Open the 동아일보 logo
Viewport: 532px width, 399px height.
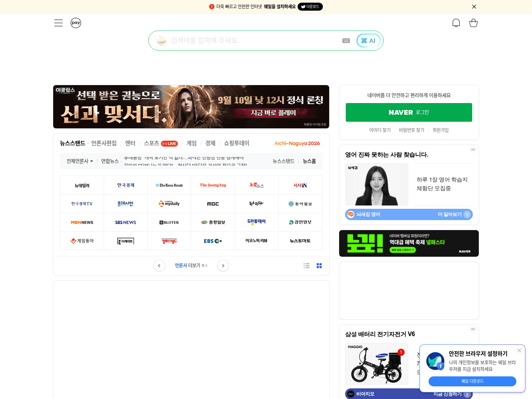pyautogui.click(x=300, y=204)
